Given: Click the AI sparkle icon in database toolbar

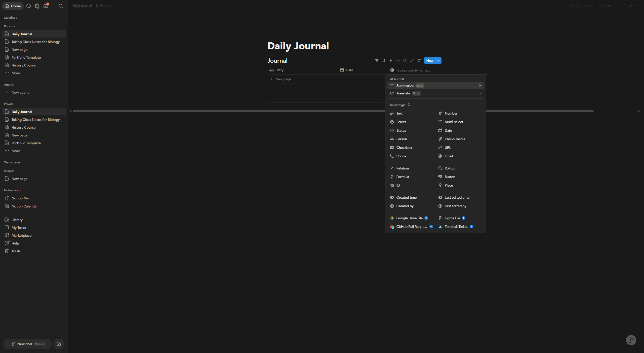Looking at the screenshot, I should [398, 60].
